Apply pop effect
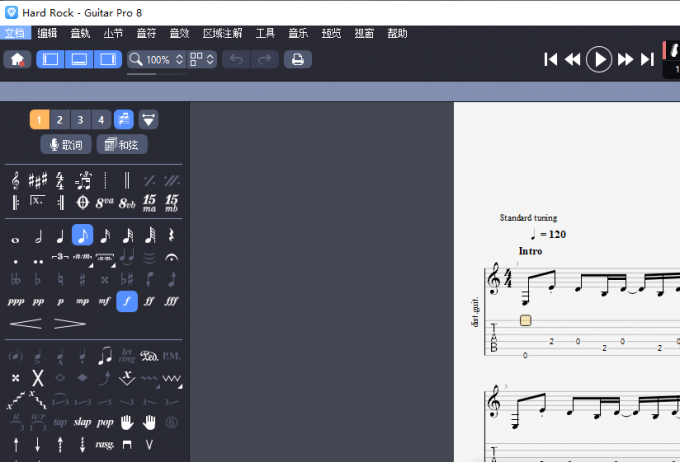 (105, 422)
